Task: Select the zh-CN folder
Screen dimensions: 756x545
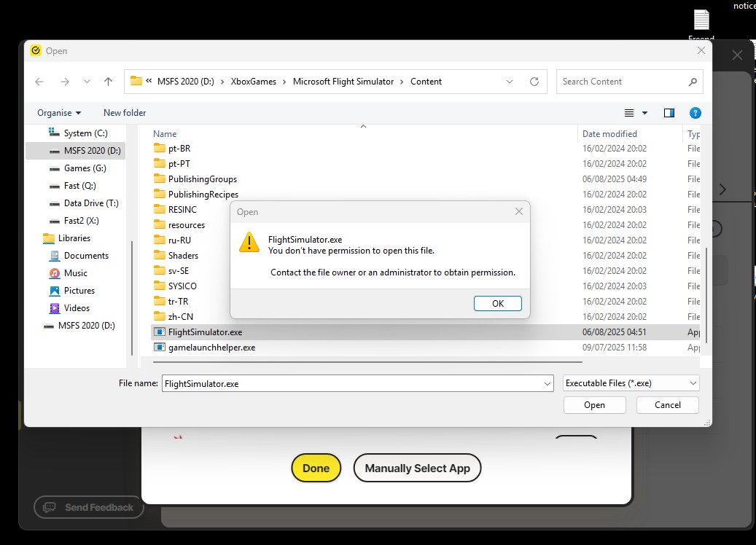Action: coord(174,317)
